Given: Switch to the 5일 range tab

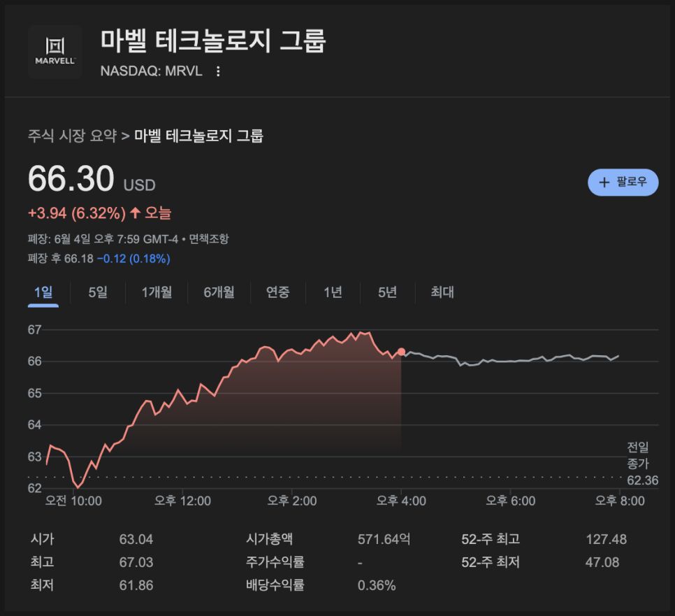Looking at the screenshot, I should pos(98,292).
